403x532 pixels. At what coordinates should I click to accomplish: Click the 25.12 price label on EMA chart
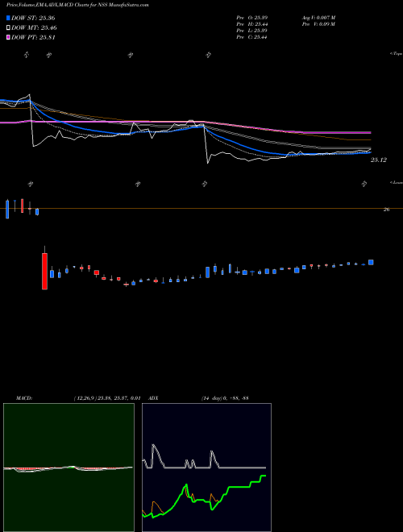[378, 160]
